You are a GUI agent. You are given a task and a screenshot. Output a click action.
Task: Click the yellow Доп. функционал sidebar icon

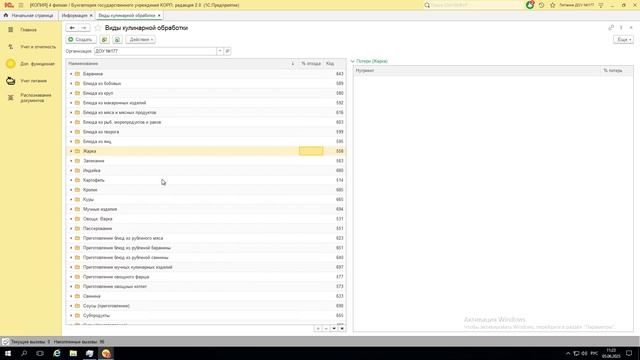point(11,64)
